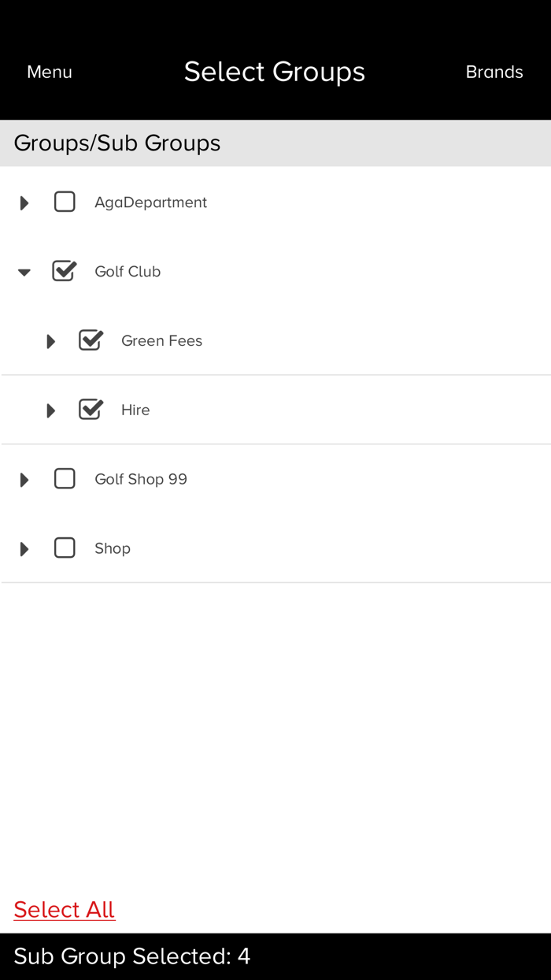Tick the Golf Shop 99 checkbox
The width and height of the screenshot is (551, 980).
click(65, 479)
